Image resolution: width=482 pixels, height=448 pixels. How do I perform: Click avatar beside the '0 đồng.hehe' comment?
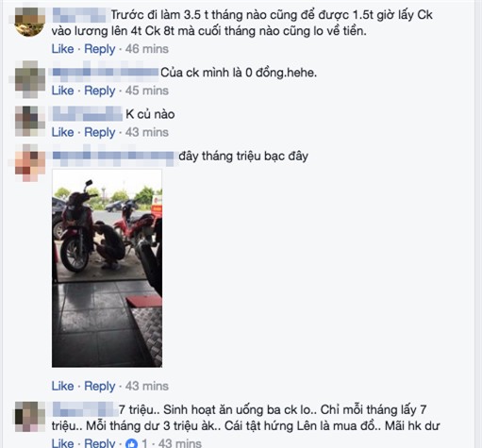click(x=30, y=79)
